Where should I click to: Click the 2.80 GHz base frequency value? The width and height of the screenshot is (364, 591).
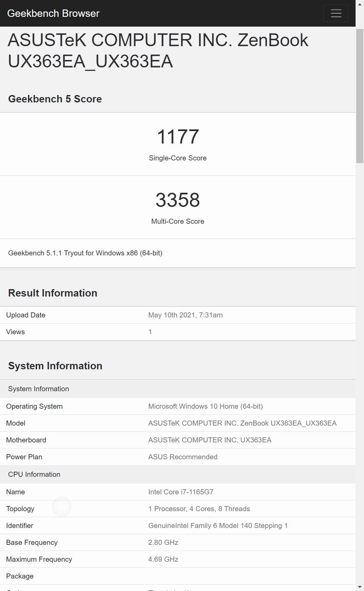coord(163,542)
